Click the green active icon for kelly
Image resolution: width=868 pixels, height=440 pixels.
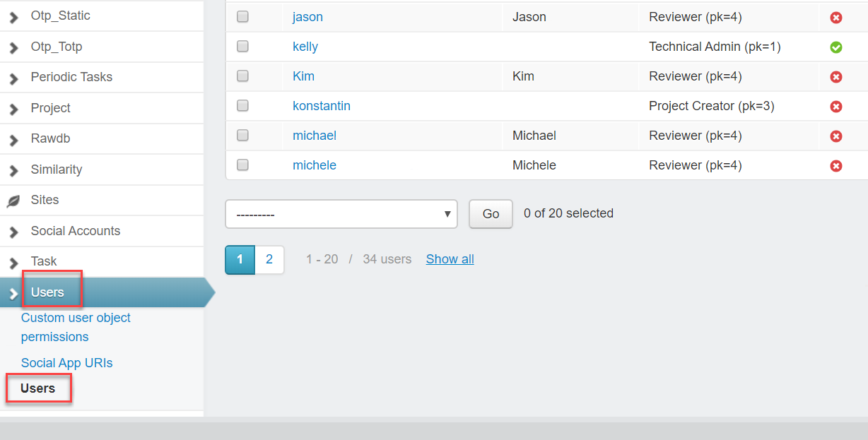tap(835, 47)
